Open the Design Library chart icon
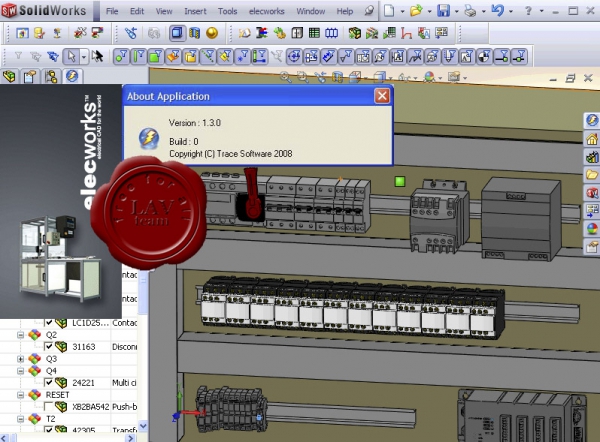This screenshot has width=600, height=442. tap(592, 157)
